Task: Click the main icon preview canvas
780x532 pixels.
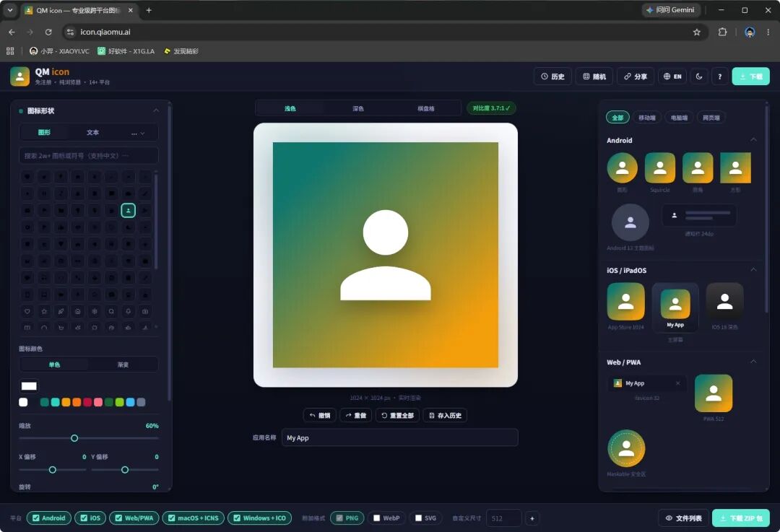Action: click(x=386, y=255)
